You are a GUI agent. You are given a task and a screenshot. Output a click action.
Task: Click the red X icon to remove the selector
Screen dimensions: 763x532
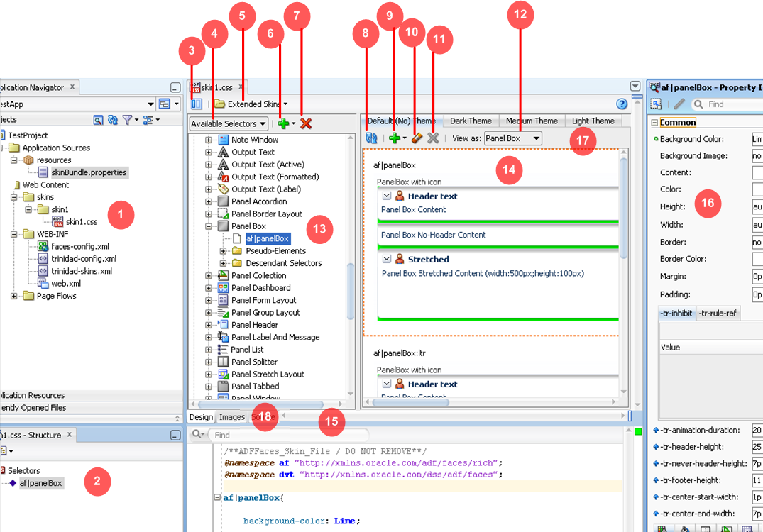pos(305,123)
